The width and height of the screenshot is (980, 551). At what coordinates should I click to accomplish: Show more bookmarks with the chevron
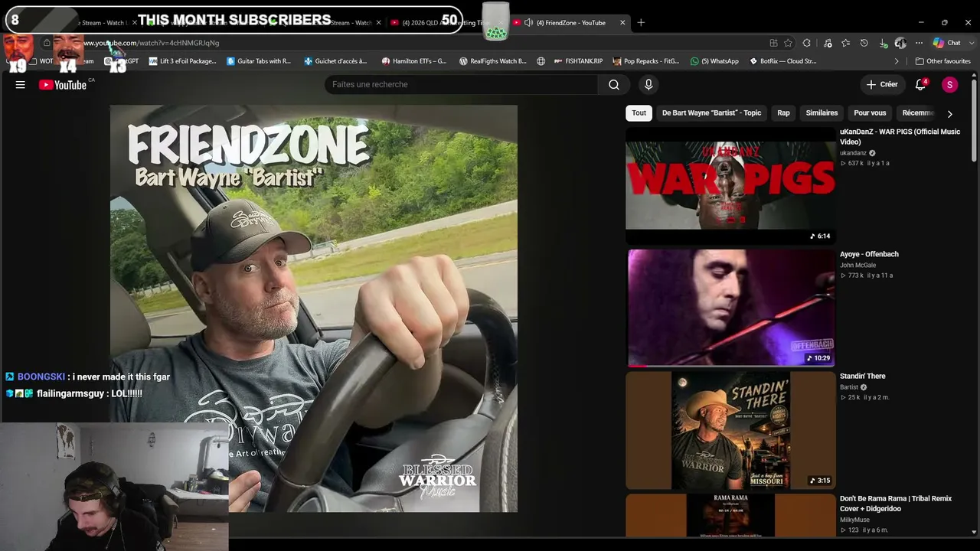(897, 61)
